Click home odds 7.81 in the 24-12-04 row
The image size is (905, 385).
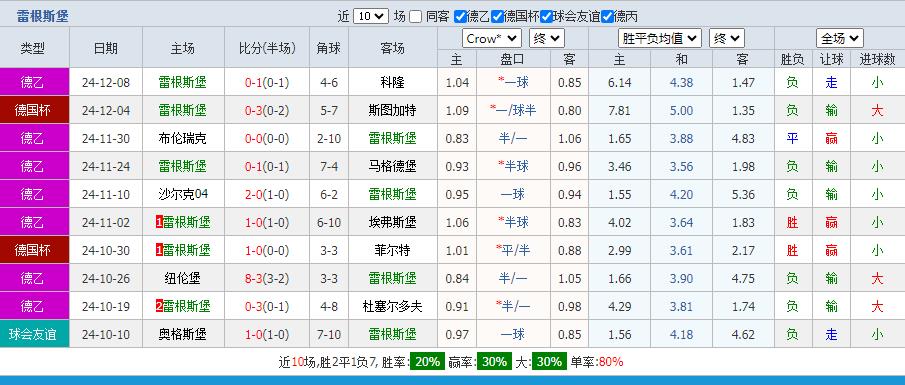click(619, 110)
